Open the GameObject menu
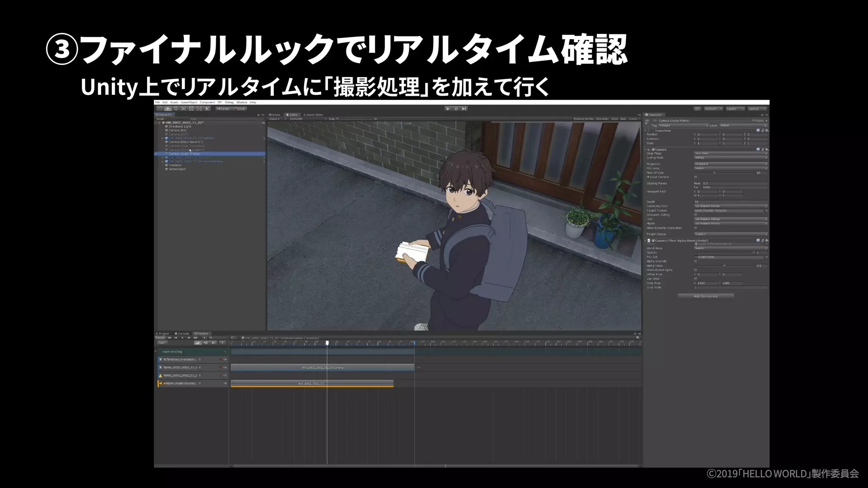868x488 pixels. pyautogui.click(x=189, y=103)
